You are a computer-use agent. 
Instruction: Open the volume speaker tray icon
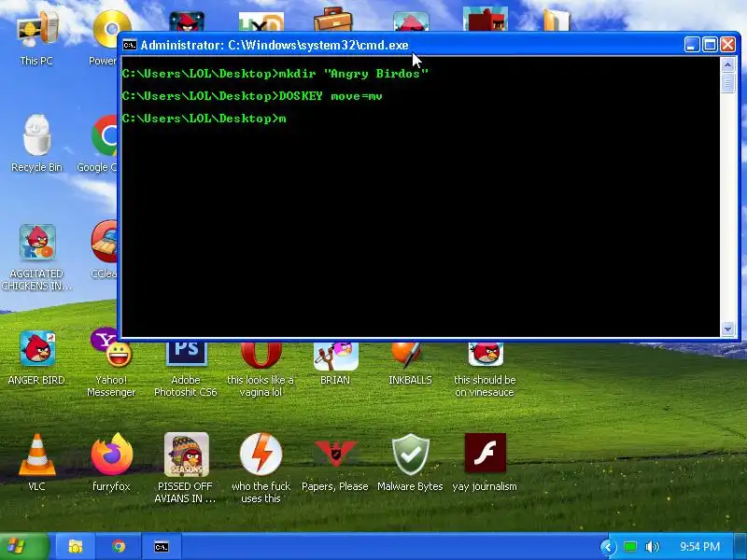(652, 547)
